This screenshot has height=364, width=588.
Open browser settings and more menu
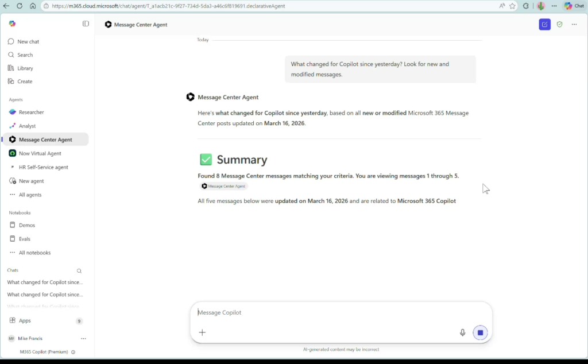pos(554,6)
